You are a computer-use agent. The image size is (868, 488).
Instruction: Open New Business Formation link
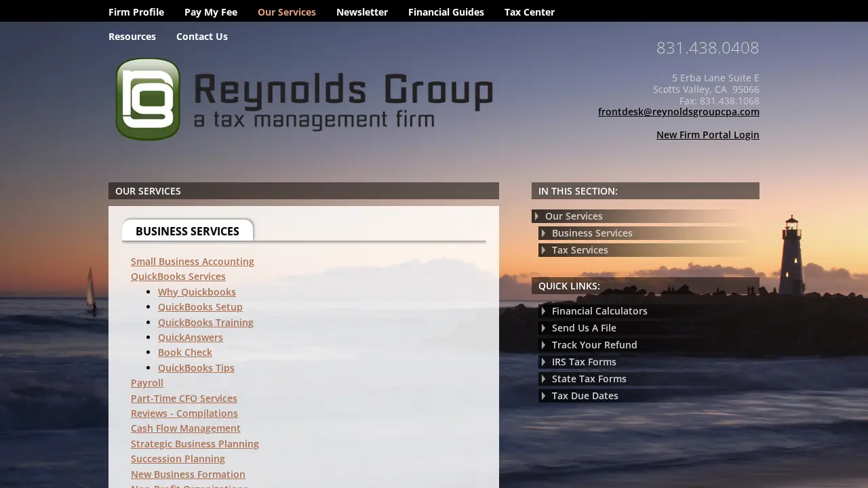click(188, 474)
